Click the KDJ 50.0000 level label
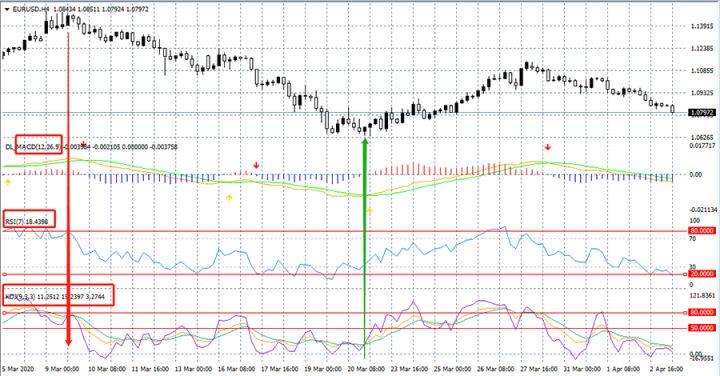The image size is (720, 376). [x=702, y=328]
